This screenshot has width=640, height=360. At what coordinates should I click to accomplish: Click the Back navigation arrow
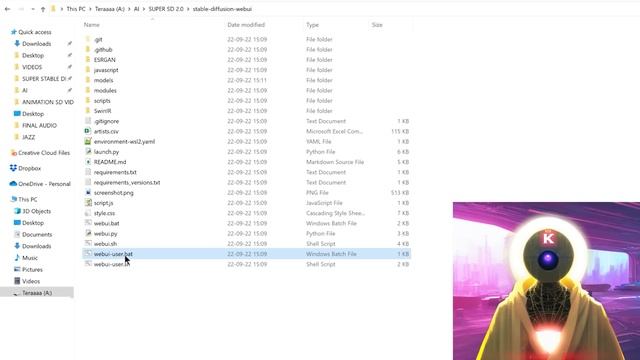(x=7, y=9)
